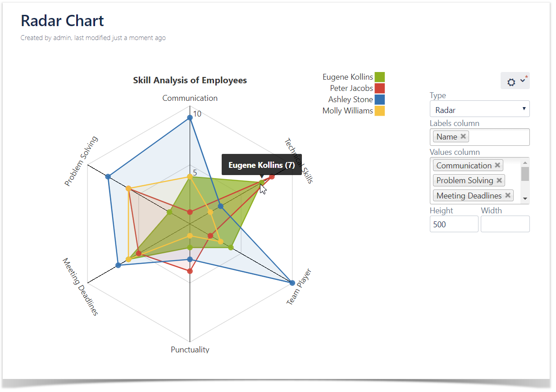This screenshot has height=392, width=556.
Task: Click inside the Labels column field
Action: click(498, 137)
